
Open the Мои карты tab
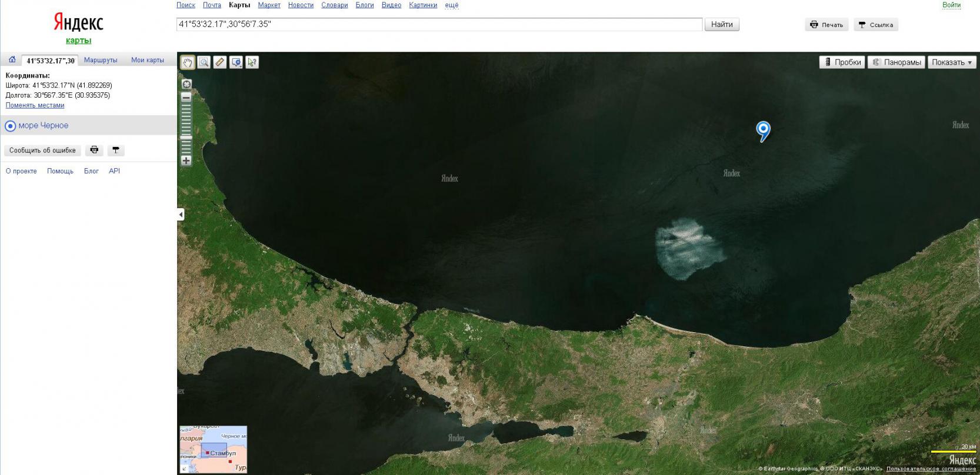147,60
